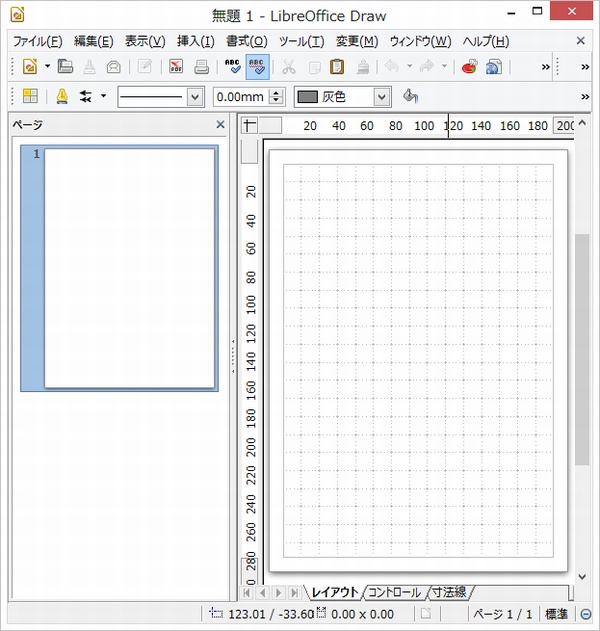600x631 pixels.
Task: Open the 書式(O) menu
Action: (247, 41)
